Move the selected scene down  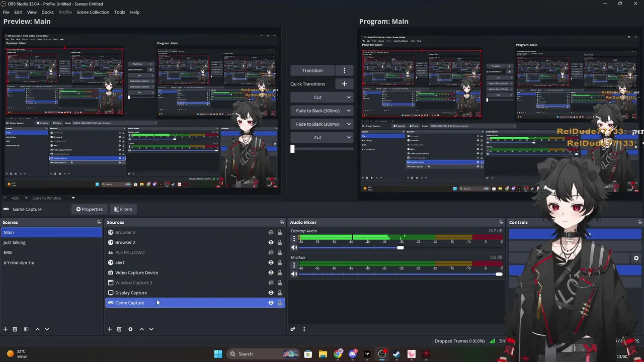point(47,329)
